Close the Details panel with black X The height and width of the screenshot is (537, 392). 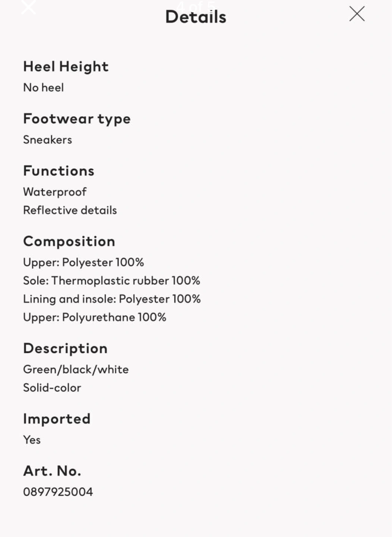(357, 14)
